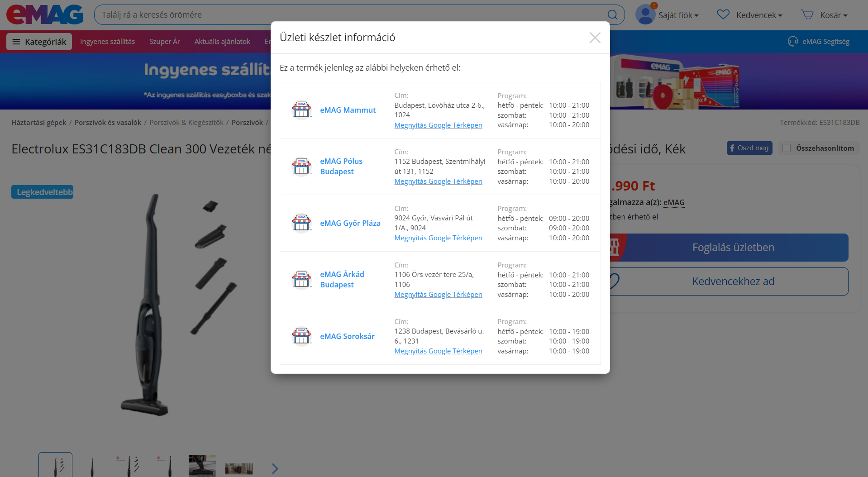The image size is (868, 477).
Task: Open the eMAG Soroksár store link
Action: 347,336
